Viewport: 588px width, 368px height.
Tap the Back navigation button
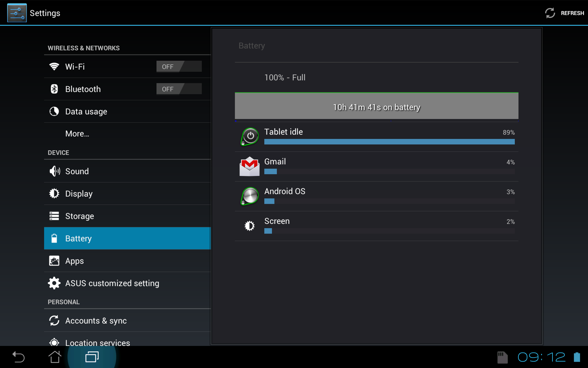(18, 357)
